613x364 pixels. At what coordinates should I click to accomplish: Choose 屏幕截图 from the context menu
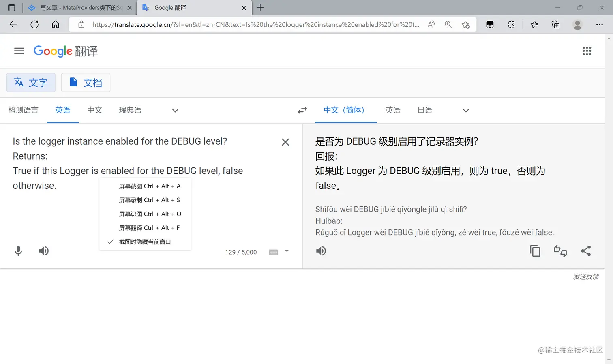(145, 186)
